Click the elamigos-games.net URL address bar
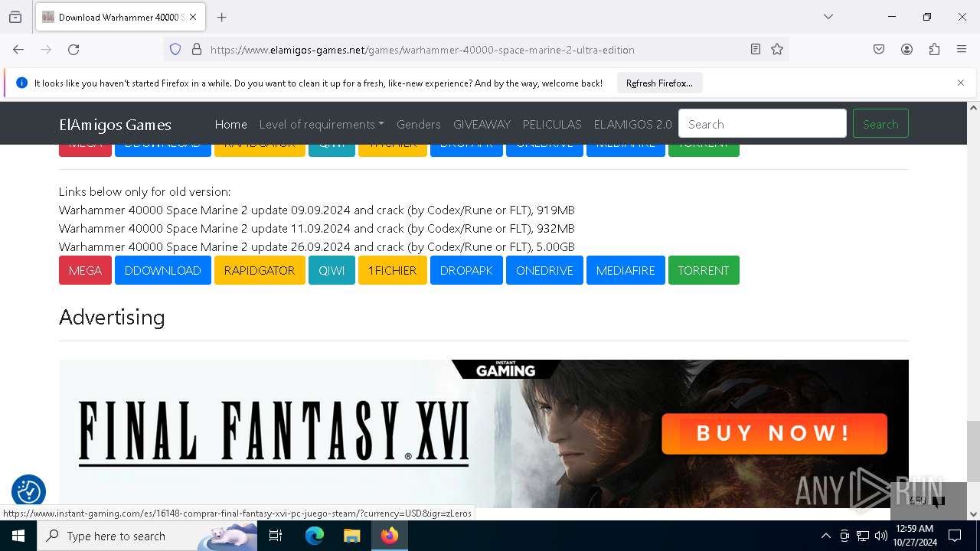Image resolution: width=980 pixels, height=551 pixels. [475, 50]
